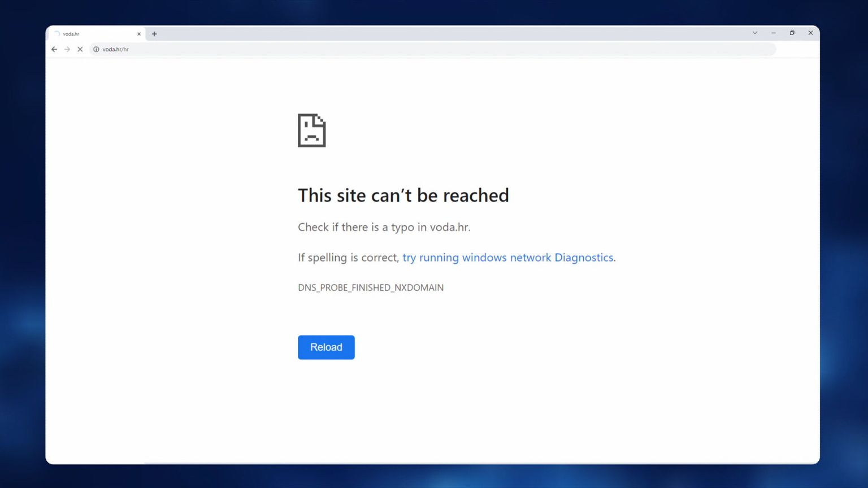Click the "This site can't be reached" heading

point(403,195)
